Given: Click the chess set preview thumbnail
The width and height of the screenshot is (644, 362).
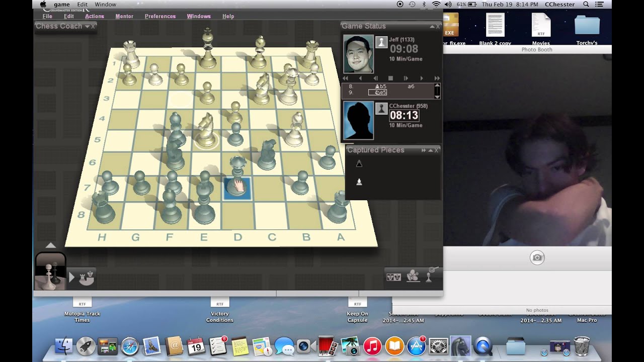Looking at the screenshot, I should pos(50,271).
